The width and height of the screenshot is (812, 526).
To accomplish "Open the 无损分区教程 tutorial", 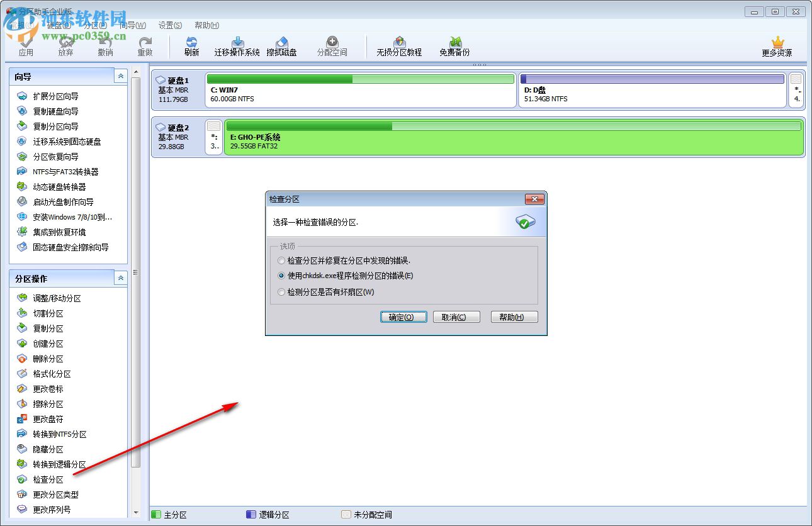I will (x=400, y=46).
